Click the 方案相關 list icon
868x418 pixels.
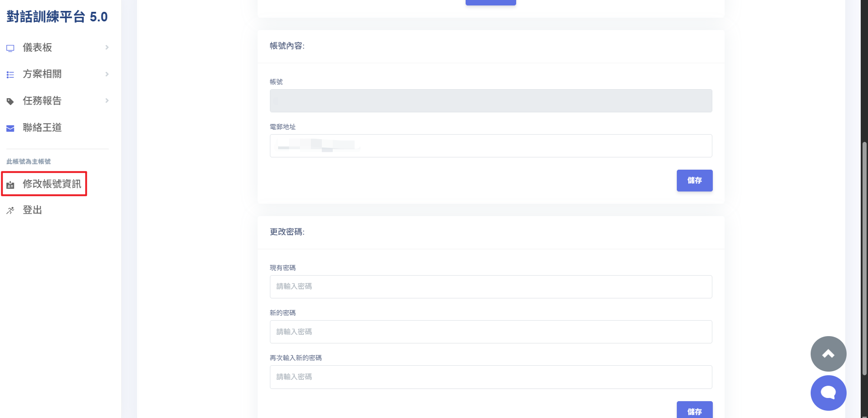point(10,75)
